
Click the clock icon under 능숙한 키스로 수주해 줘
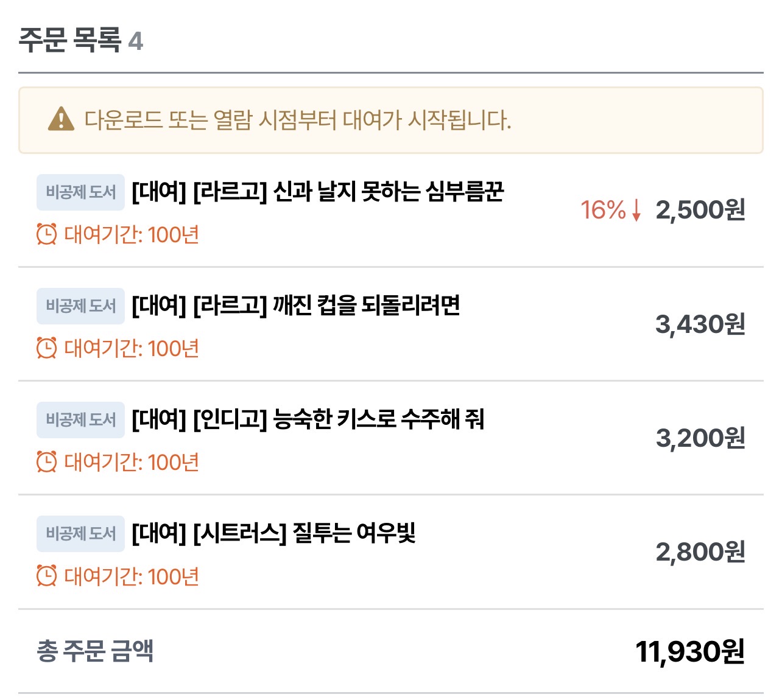pyautogui.click(x=47, y=462)
